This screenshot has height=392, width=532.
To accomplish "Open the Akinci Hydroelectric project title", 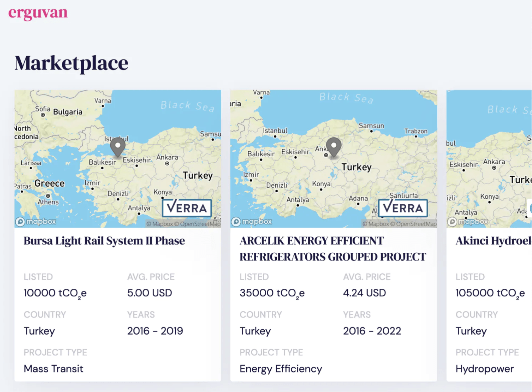I will (494, 241).
